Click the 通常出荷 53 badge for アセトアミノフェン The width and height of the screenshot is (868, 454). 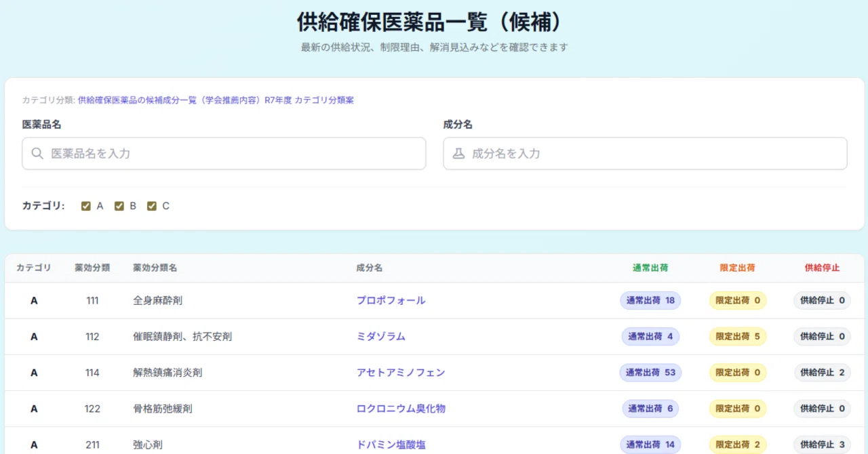point(650,372)
